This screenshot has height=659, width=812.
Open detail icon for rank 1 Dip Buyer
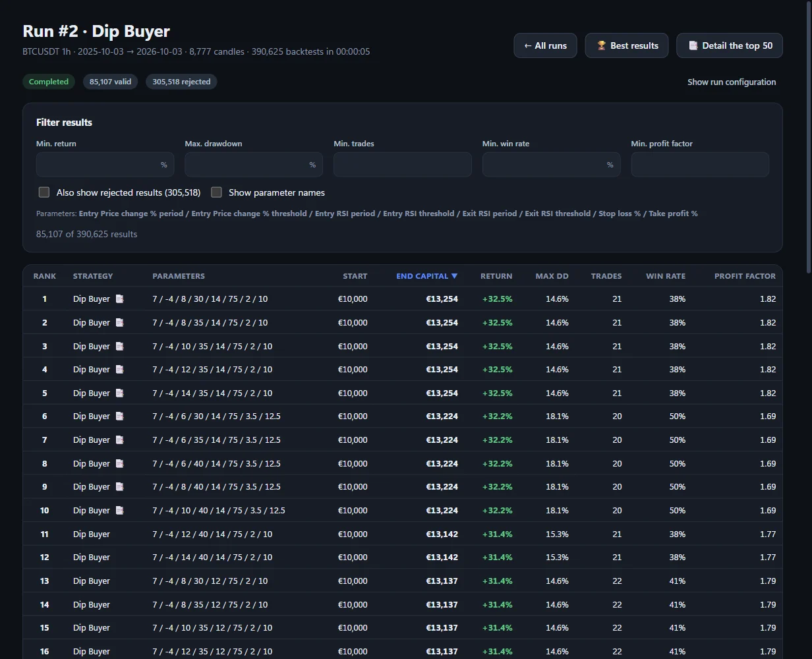coord(119,299)
